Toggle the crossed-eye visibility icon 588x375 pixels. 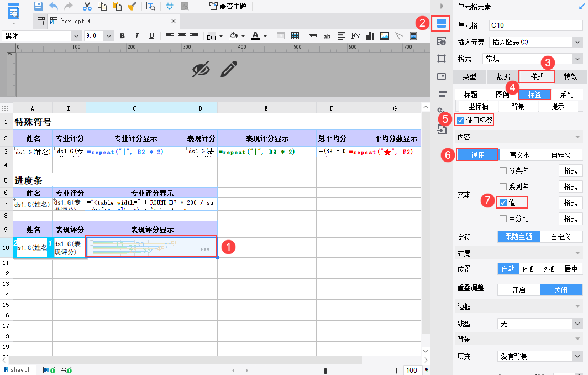pyautogui.click(x=201, y=70)
